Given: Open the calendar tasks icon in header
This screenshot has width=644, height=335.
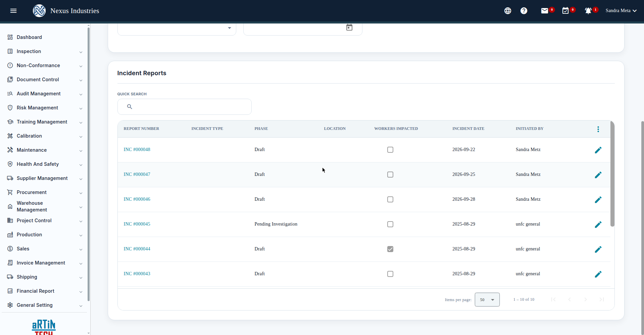Looking at the screenshot, I should (x=565, y=11).
